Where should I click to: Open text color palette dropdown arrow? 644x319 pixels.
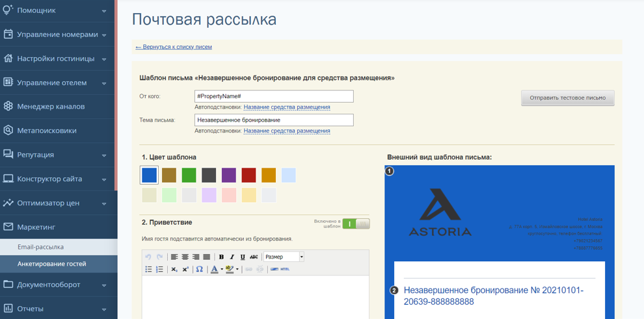222,270
